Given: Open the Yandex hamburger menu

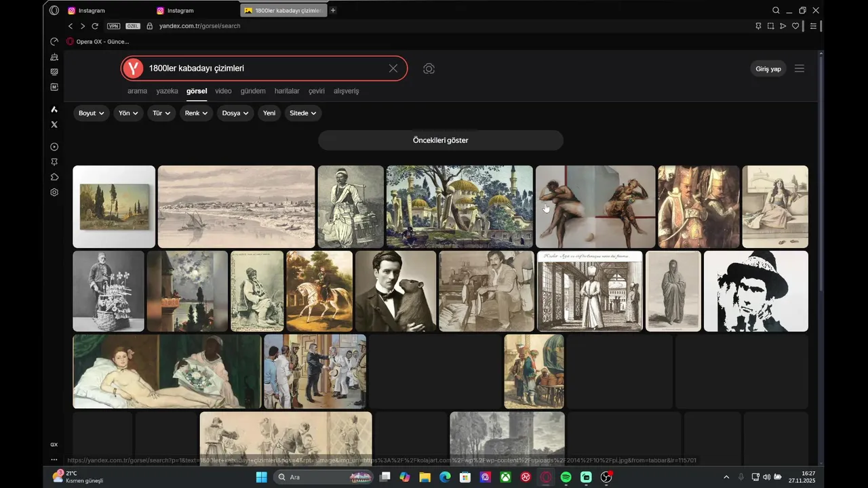Looking at the screenshot, I should pos(800,68).
